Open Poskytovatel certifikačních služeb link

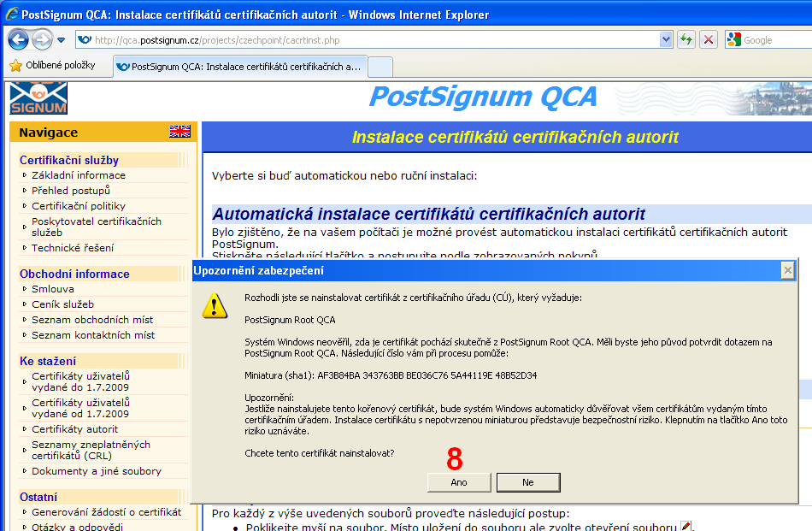[97, 227]
